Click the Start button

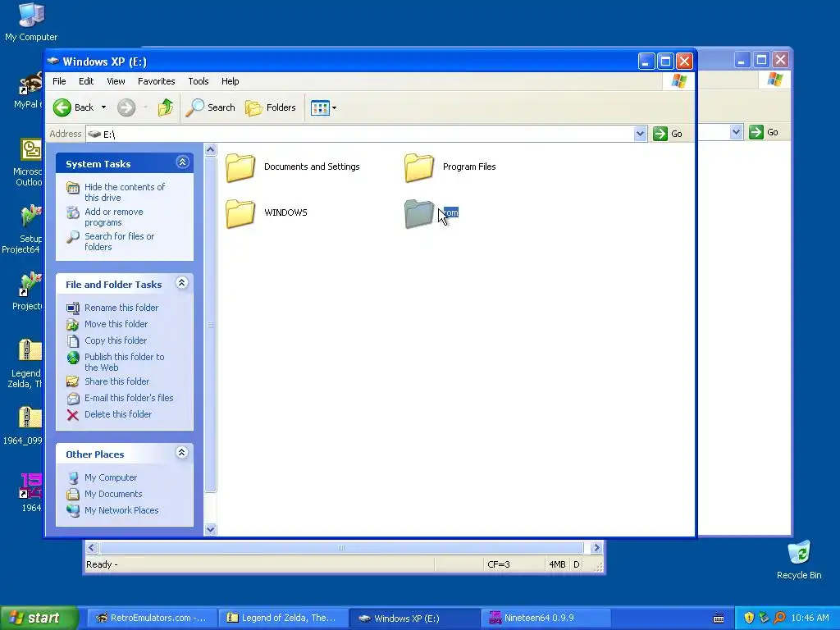[x=39, y=619]
